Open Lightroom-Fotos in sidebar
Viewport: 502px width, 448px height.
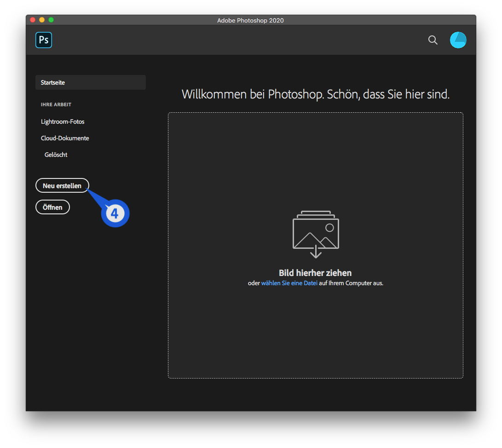[63, 121]
